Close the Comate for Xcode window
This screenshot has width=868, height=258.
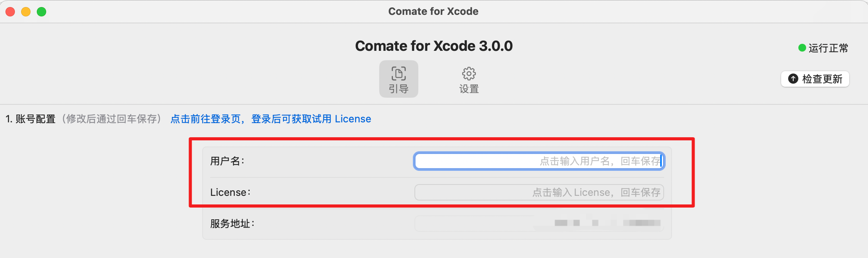click(10, 12)
